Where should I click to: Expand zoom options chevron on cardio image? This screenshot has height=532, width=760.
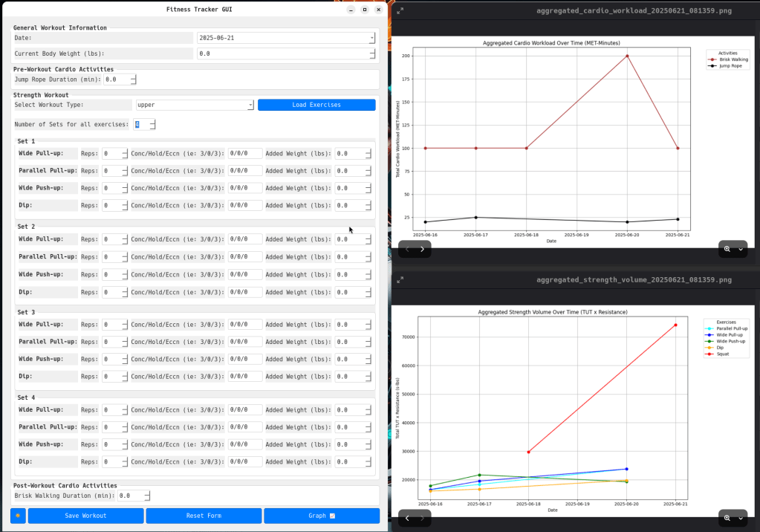pyautogui.click(x=741, y=249)
